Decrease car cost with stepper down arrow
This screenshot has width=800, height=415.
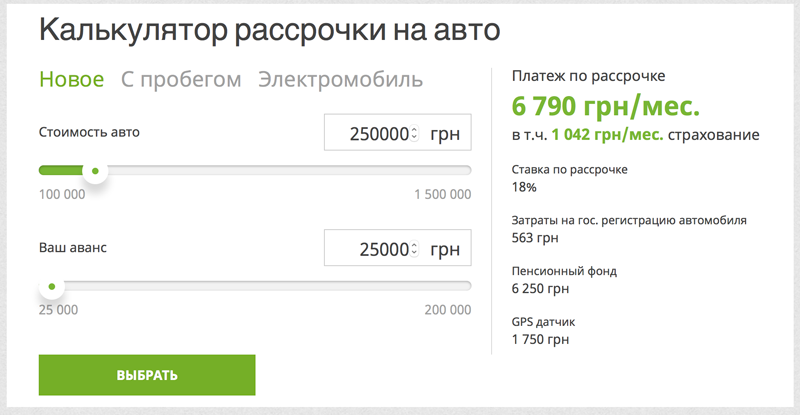coord(415,138)
